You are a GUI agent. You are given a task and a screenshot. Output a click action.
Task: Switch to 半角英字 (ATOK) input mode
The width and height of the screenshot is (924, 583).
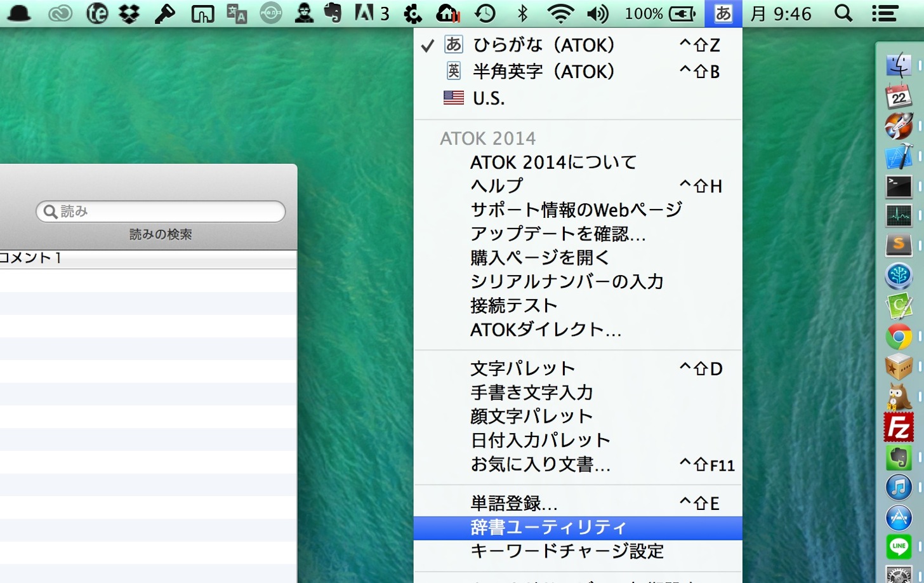[577, 71]
